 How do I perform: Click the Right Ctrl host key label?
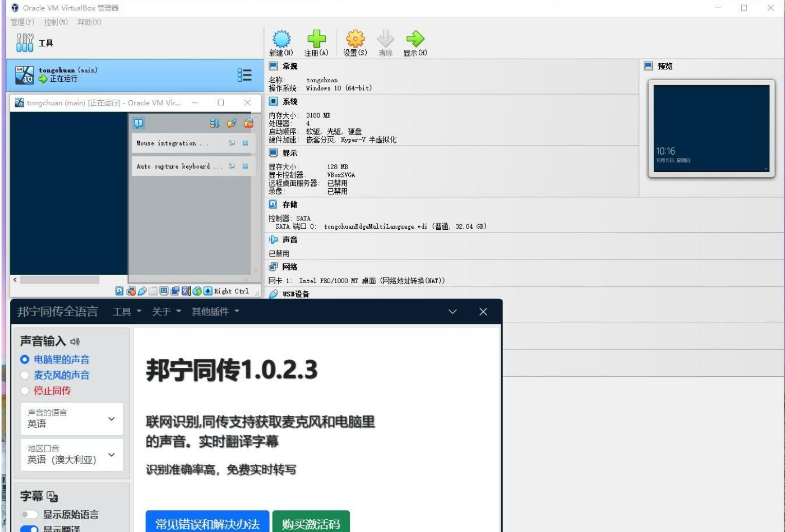(231, 291)
